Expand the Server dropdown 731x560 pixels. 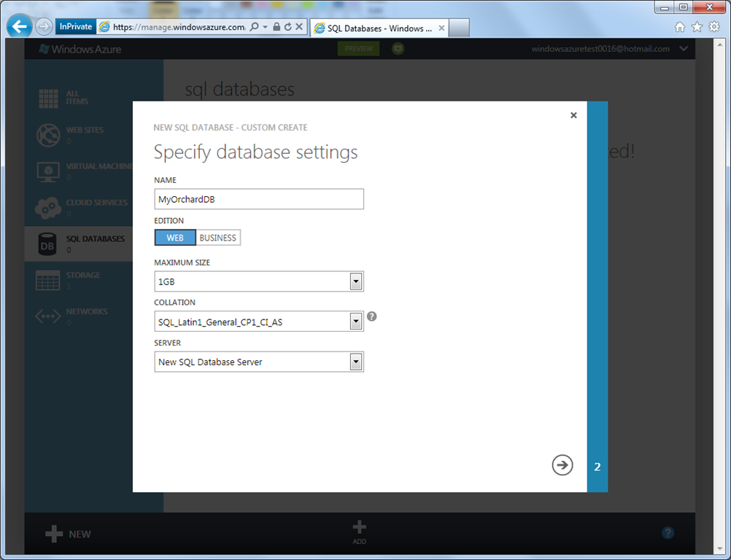pos(356,362)
